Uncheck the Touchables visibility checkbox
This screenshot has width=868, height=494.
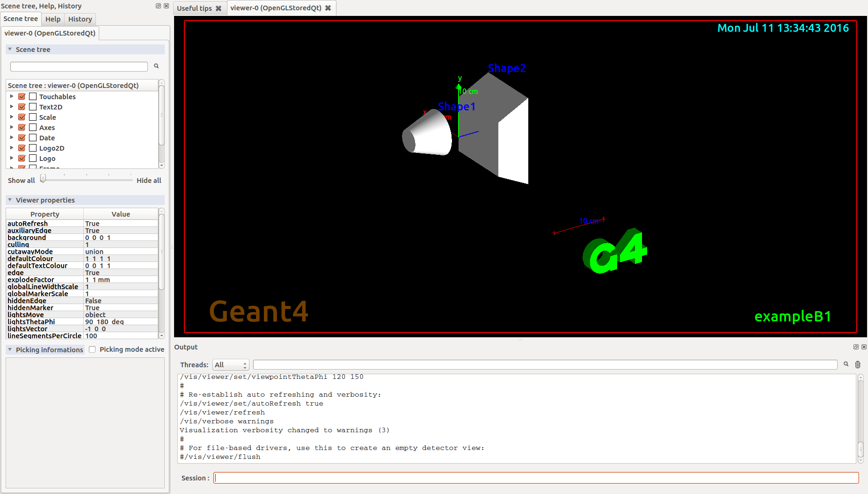click(22, 96)
